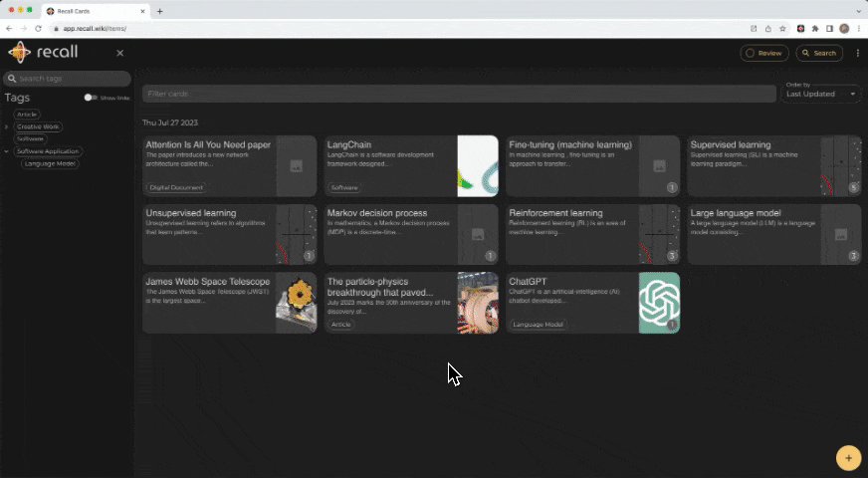Image resolution: width=868 pixels, height=478 pixels.
Task: Select the Language Model tag in sidebar
Action: point(50,163)
